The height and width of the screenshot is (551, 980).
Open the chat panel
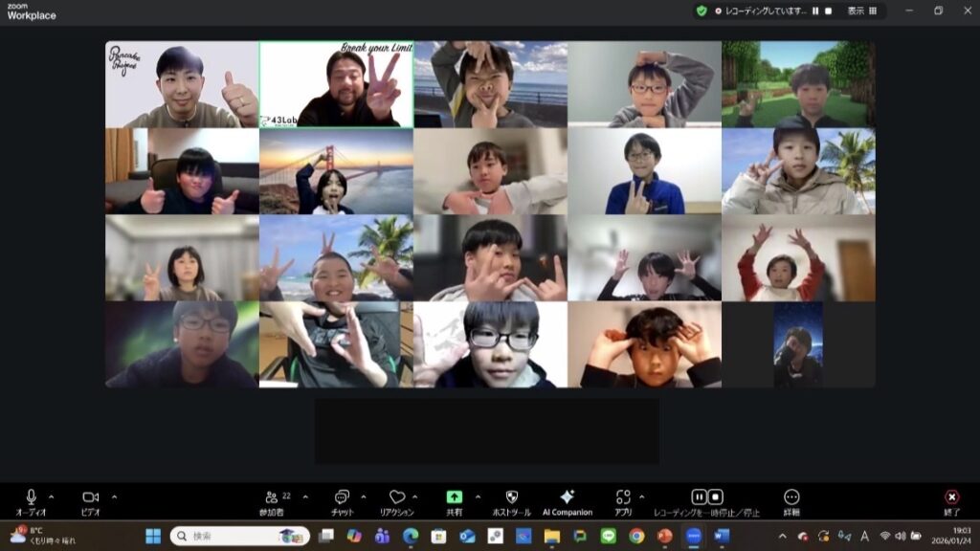tap(342, 496)
